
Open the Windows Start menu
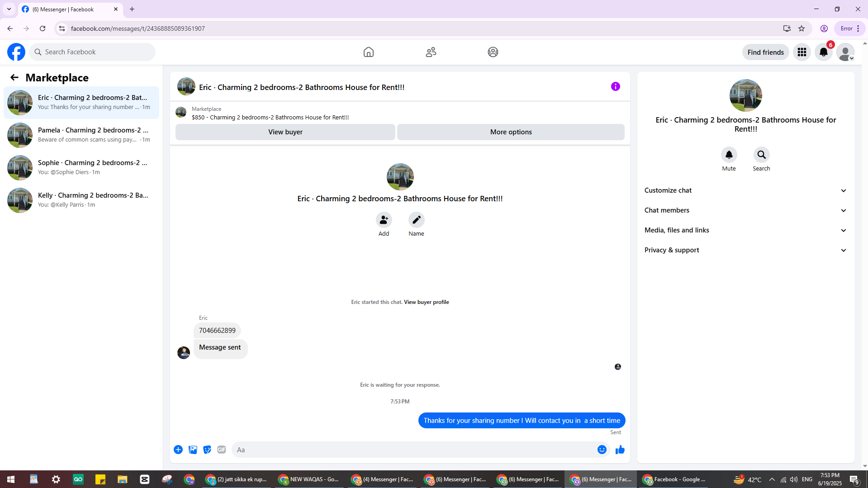(11, 479)
